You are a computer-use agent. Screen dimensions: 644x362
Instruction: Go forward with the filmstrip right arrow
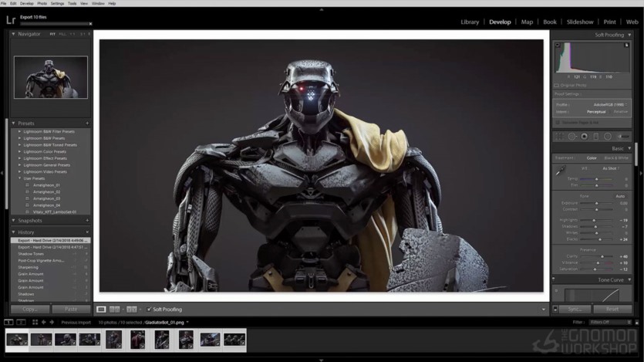tap(52, 323)
